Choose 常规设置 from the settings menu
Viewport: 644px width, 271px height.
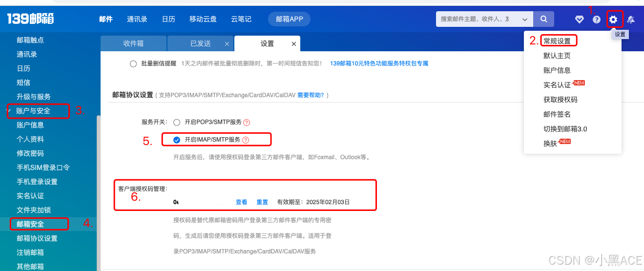point(557,41)
